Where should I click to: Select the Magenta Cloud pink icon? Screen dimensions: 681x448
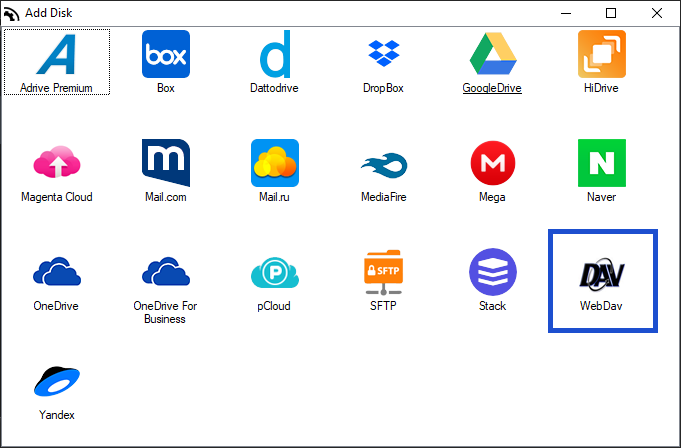click(57, 162)
